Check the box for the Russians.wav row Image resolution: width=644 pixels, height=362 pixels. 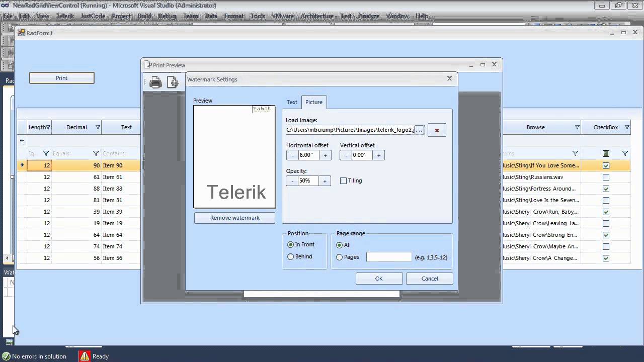(x=606, y=177)
